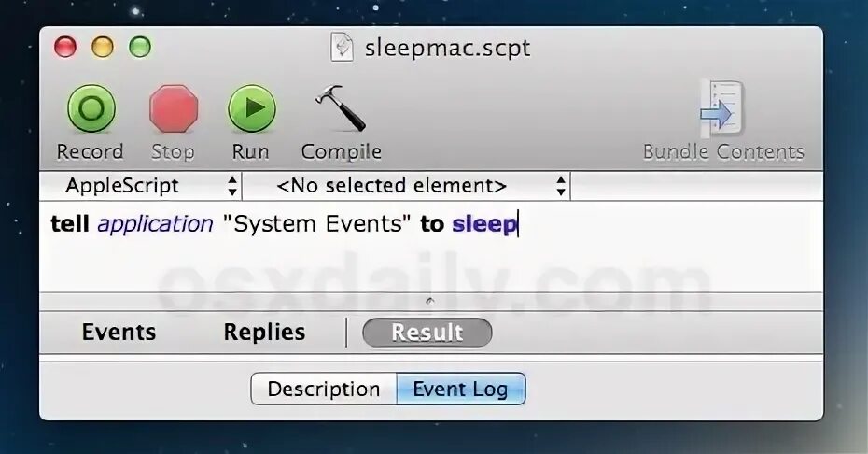
Task: Open the AppleScript language dropdown
Action: 141,186
